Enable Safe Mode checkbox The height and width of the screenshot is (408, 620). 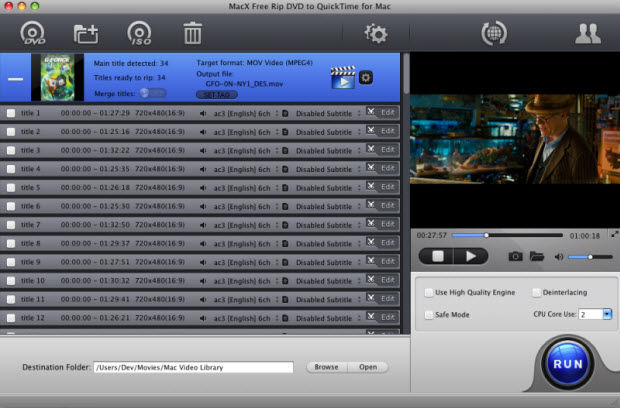pyautogui.click(x=429, y=315)
